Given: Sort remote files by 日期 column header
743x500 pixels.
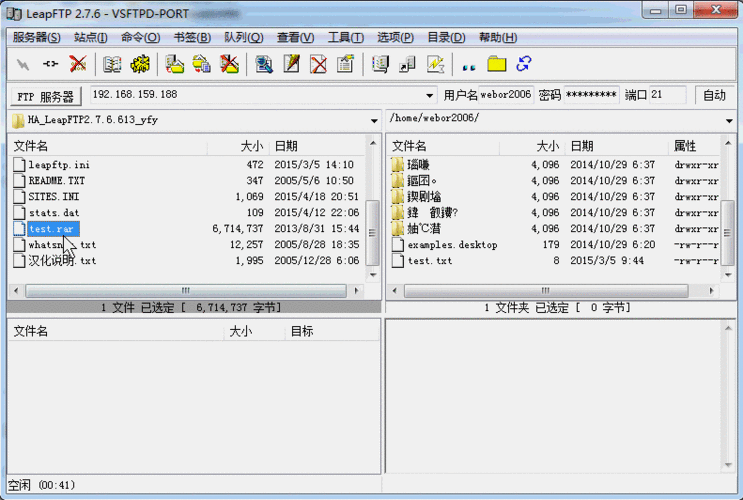Looking at the screenshot, I should click(617, 146).
